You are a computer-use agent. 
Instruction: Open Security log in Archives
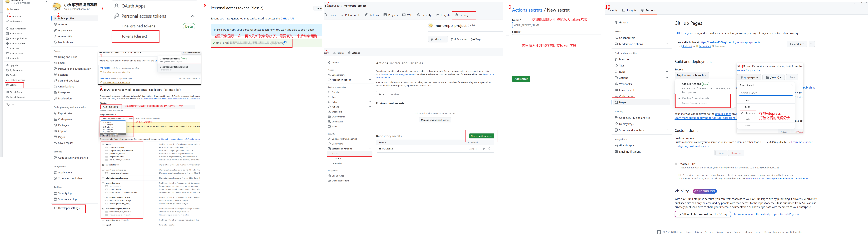[x=63, y=193]
